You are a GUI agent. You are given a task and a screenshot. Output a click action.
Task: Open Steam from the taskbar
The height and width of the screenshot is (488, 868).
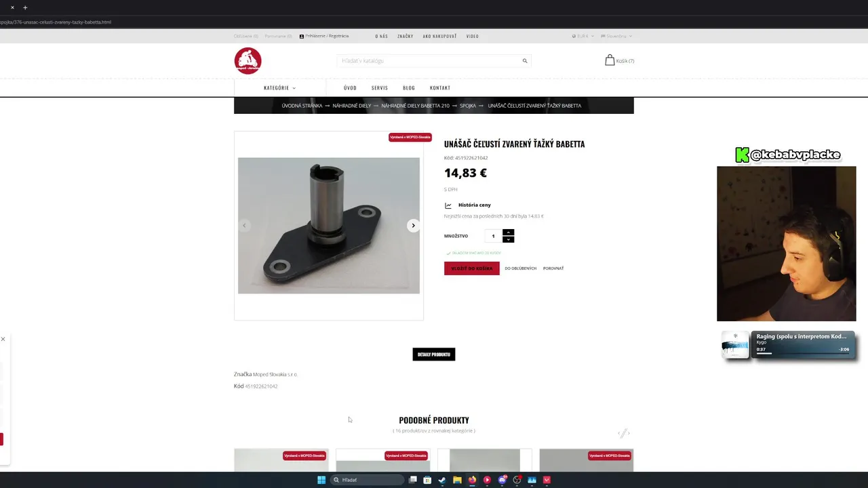pyautogui.click(x=442, y=480)
